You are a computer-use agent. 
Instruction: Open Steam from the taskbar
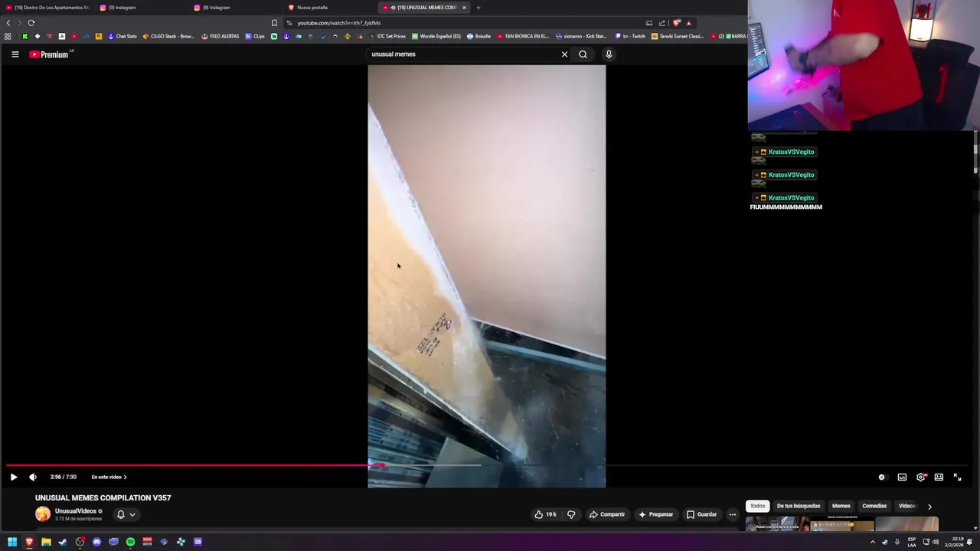click(63, 542)
